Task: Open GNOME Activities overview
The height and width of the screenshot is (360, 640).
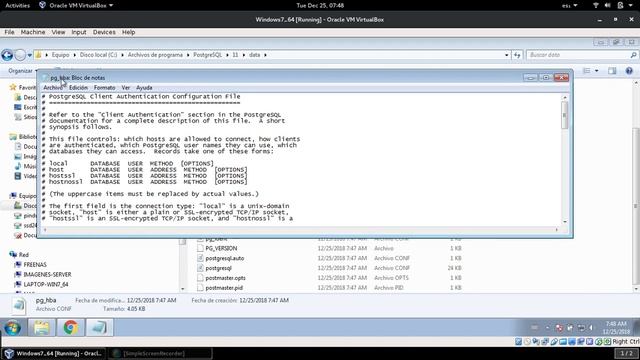Action: pos(18,5)
